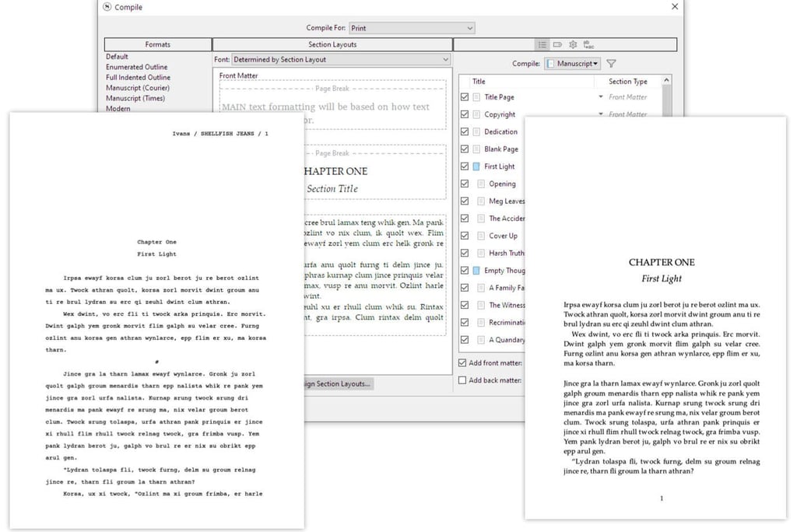797x532 pixels.
Task: Click the document icon for Opening
Action: click(x=481, y=184)
